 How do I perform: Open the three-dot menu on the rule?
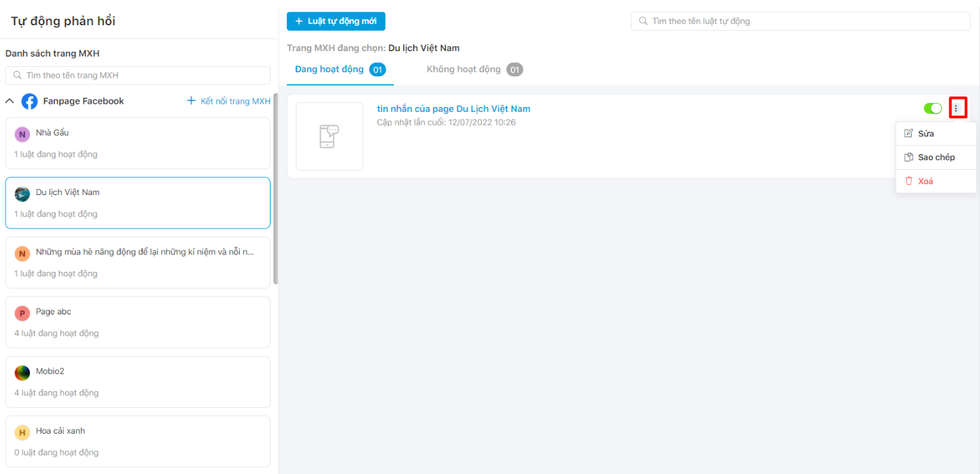tap(958, 108)
